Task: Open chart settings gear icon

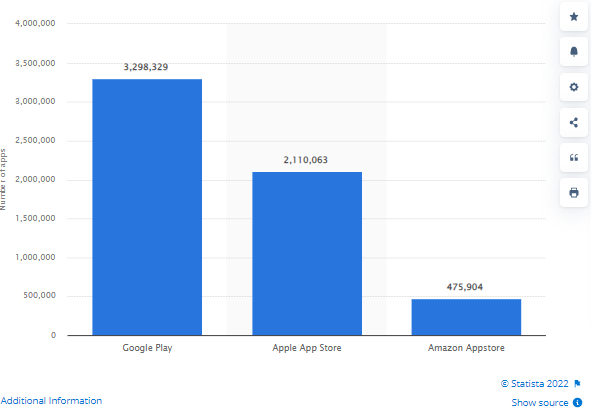Action: pos(574,87)
